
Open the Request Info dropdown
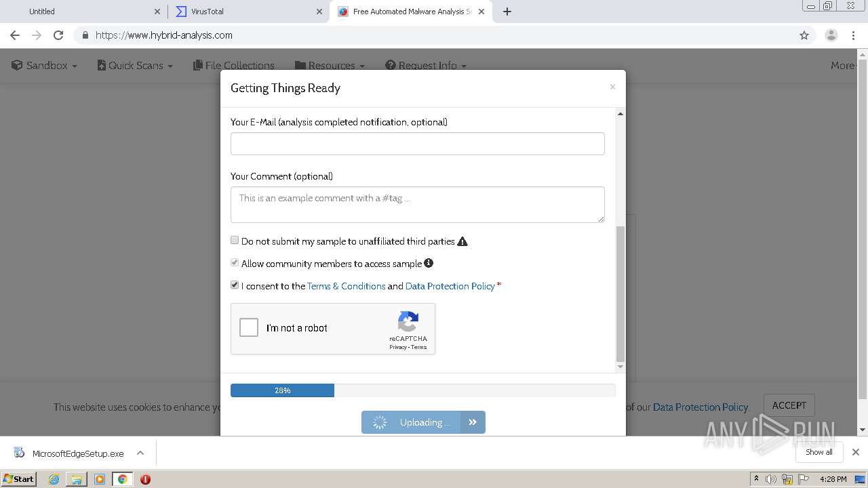pyautogui.click(x=426, y=66)
